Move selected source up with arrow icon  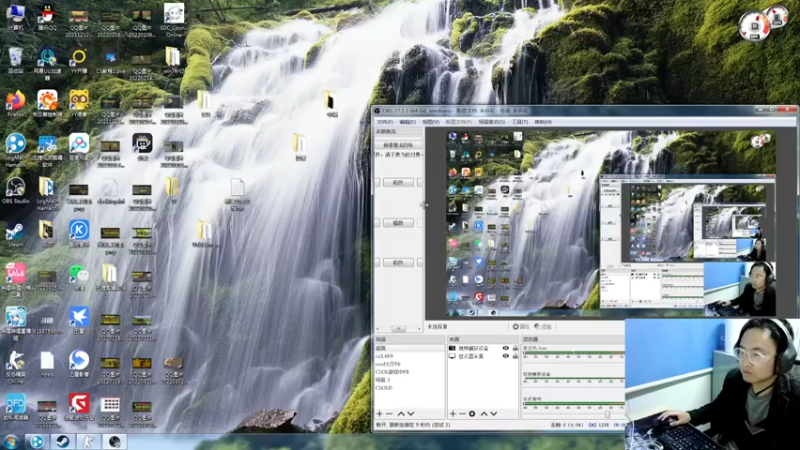click(x=484, y=413)
